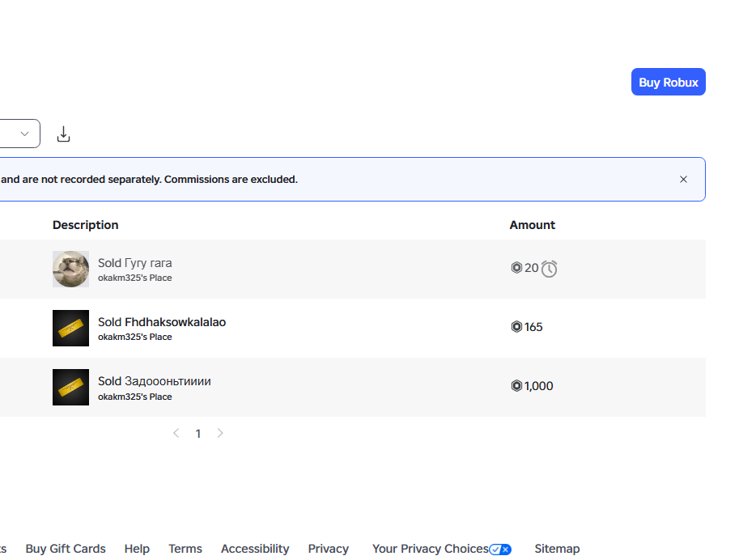Viewport: 756px width, 556px height.
Task: Click the download transactions icon
Action: click(x=64, y=134)
